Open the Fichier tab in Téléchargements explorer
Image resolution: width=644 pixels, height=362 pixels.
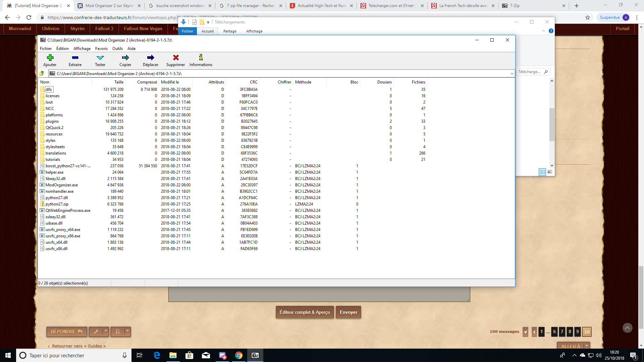point(187,31)
